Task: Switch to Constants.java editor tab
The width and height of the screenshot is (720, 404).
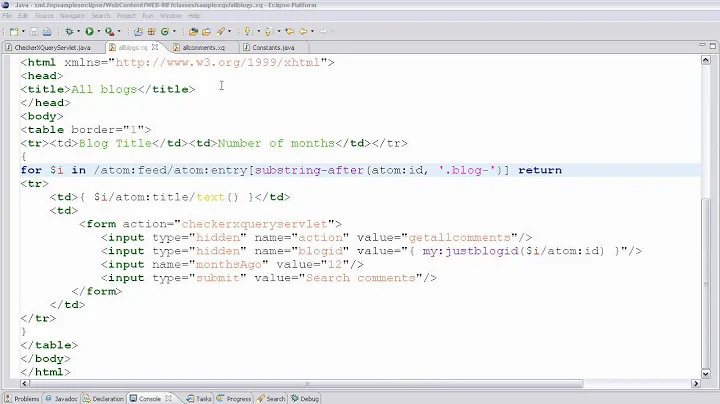Action: 273,48
